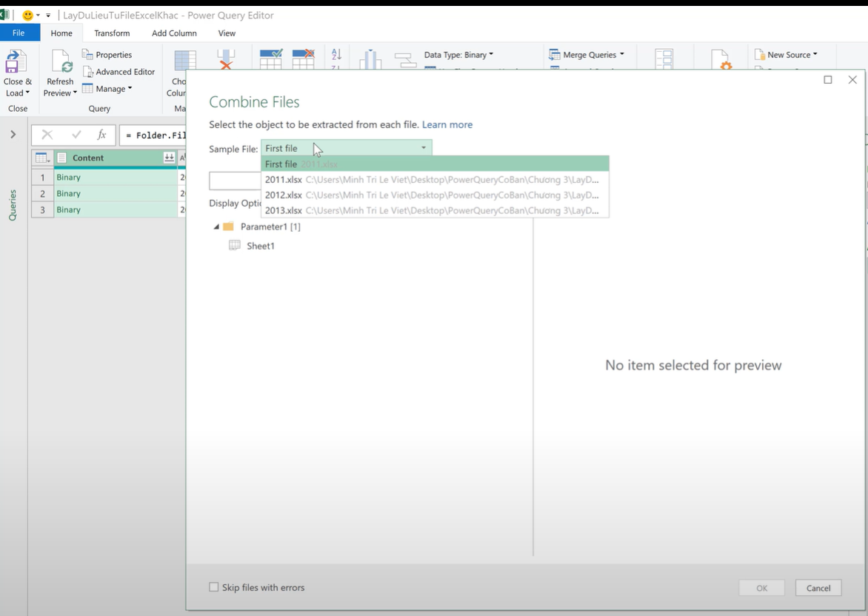
Task: Switch to the Transform tab
Action: (112, 33)
